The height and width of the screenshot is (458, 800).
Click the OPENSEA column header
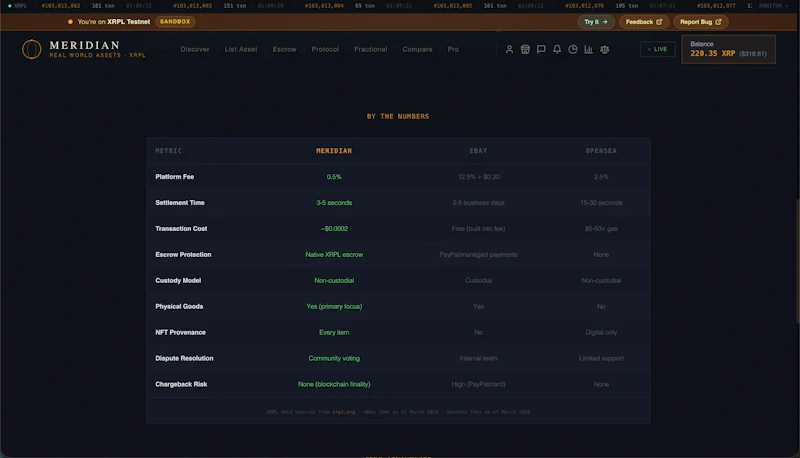click(601, 151)
